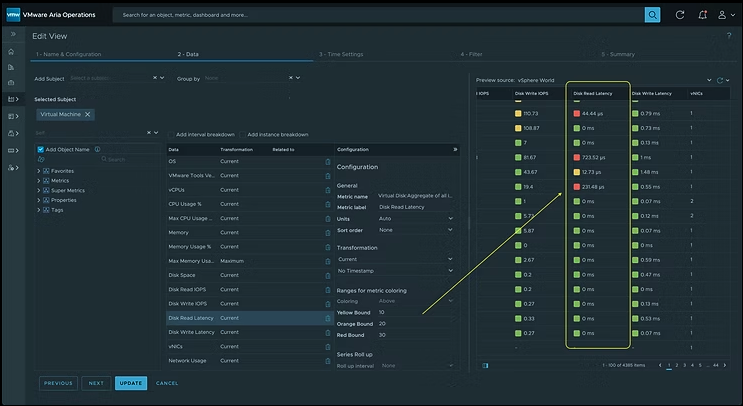Viewport: 743px width, 406px height.
Task: Open the Add Subject dropdown arrow
Action: click(x=162, y=78)
